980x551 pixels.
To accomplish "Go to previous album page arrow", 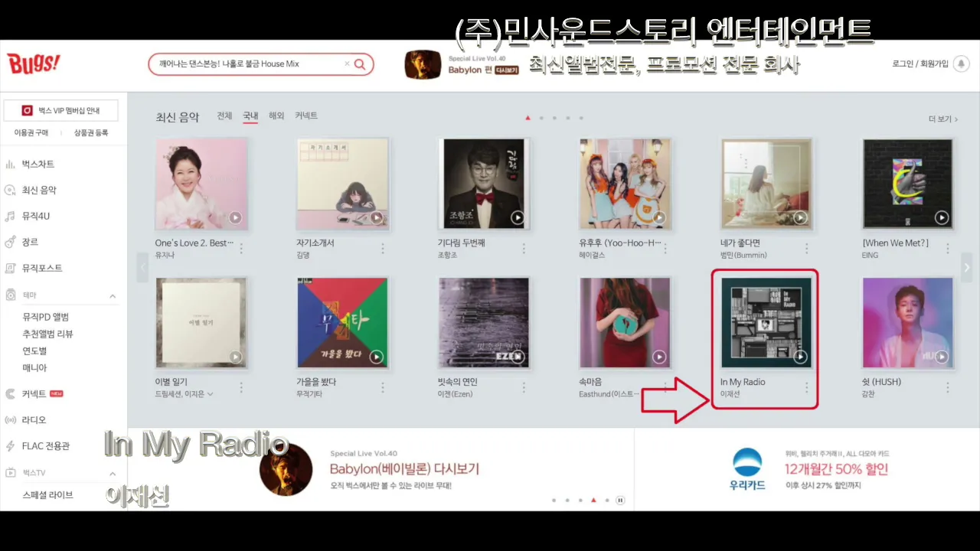I will click(142, 268).
